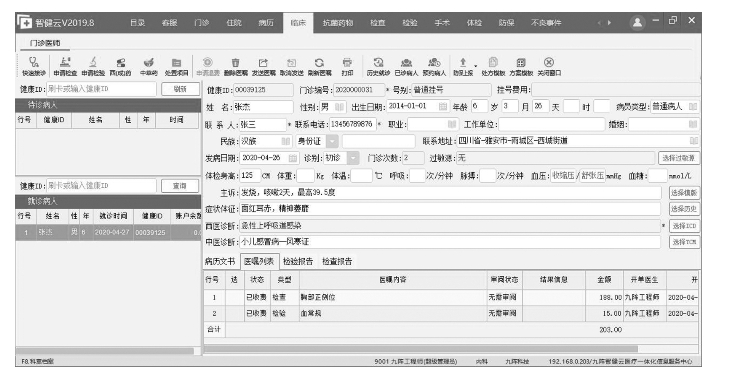Open the 不良事件 menu

coord(546,23)
